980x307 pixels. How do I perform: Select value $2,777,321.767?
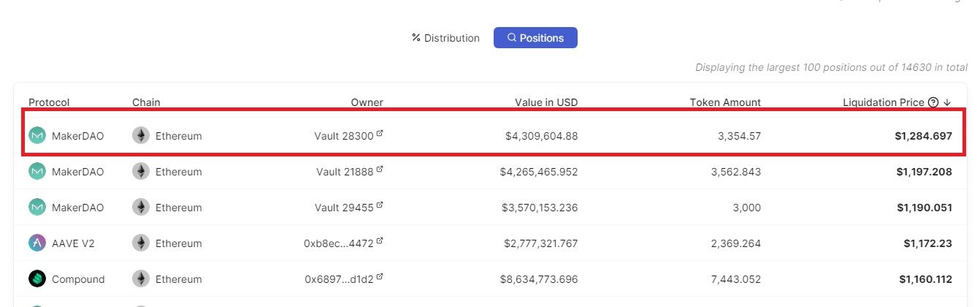coord(541,243)
